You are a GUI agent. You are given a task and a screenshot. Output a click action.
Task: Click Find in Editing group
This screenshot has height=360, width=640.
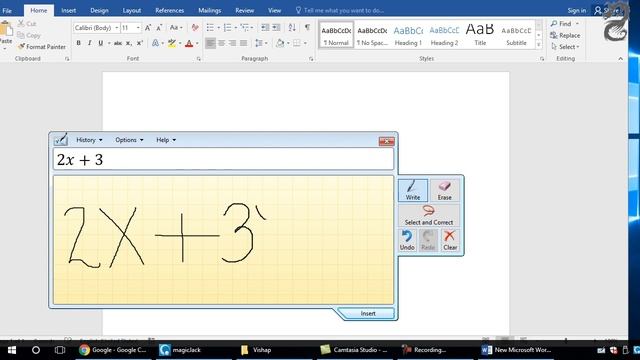565,24
